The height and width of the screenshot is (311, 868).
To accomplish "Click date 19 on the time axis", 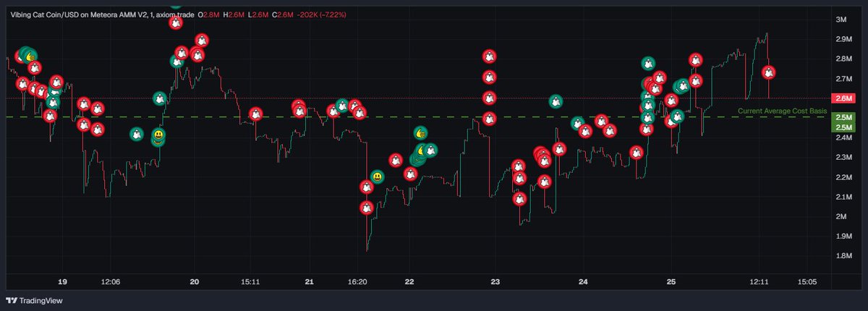I will point(62,281).
